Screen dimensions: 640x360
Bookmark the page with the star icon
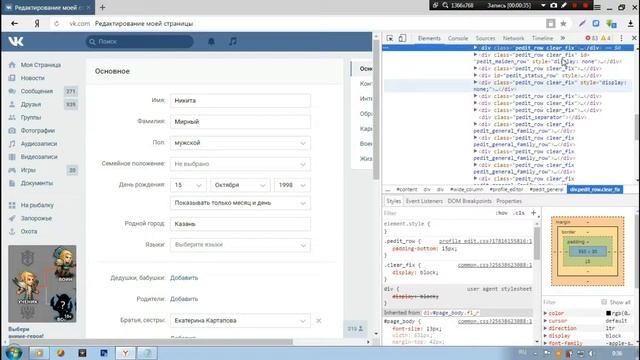coord(563,24)
